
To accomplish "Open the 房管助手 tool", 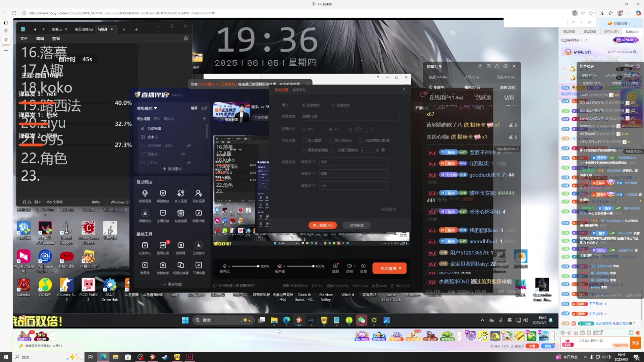I will click(x=163, y=268).
